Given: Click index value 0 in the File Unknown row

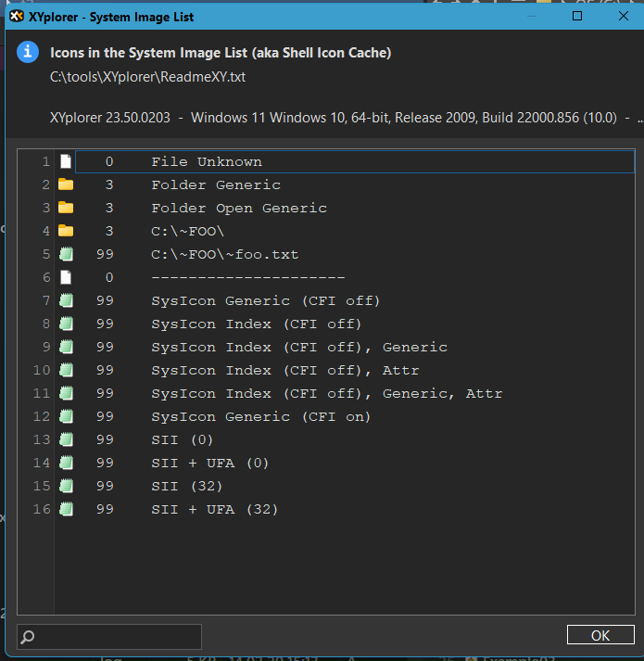Looking at the screenshot, I should (109, 161).
